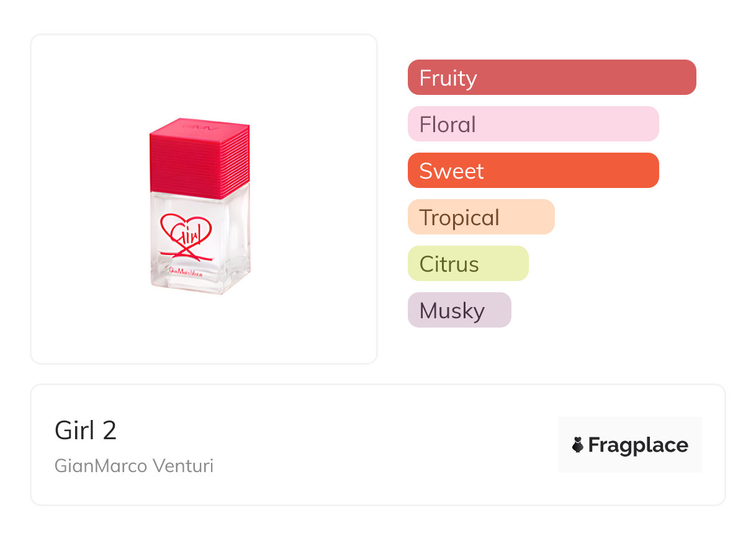Pick the Musky accord bar
Screen dimensions: 756x536
click(459, 310)
